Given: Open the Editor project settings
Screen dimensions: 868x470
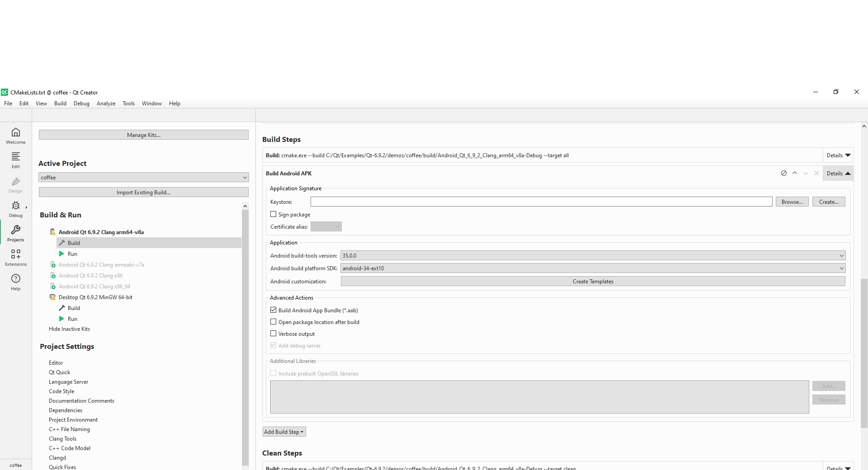Looking at the screenshot, I should click(x=56, y=362).
